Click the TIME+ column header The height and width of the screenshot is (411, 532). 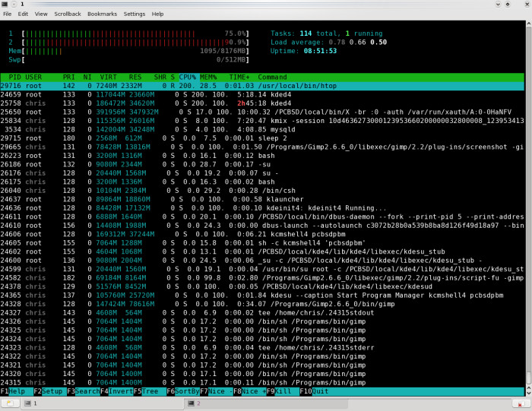click(x=239, y=77)
